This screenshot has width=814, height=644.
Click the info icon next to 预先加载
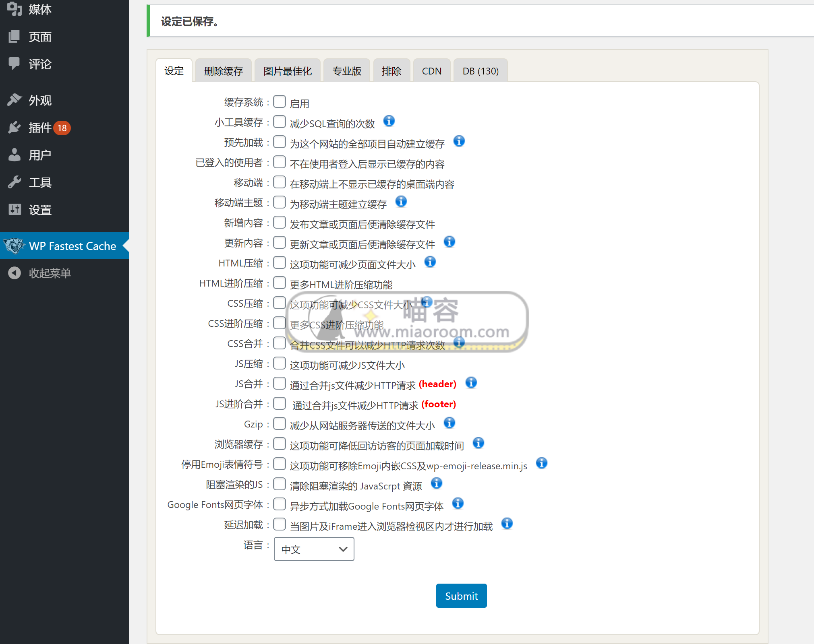point(459,141)
